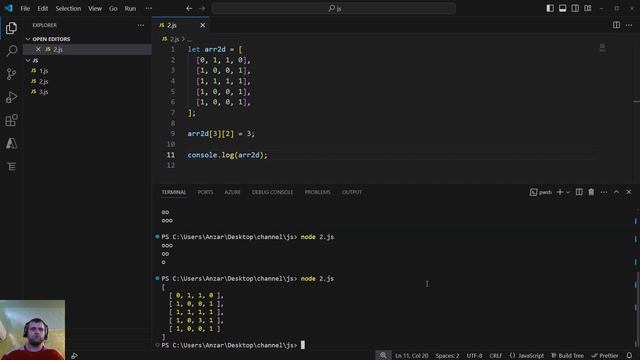This screenshot has height=360, width=640.
Task: Click Ln 11, Col 20 status entry
Action: click(x=411, y=356)
